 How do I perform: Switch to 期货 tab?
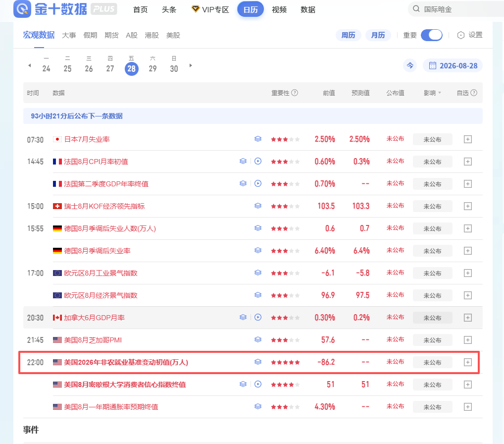[x=111, y=35]
